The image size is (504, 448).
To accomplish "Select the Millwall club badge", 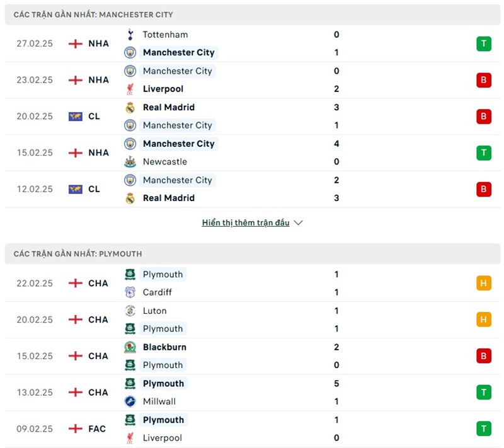I will click(131, 401).
